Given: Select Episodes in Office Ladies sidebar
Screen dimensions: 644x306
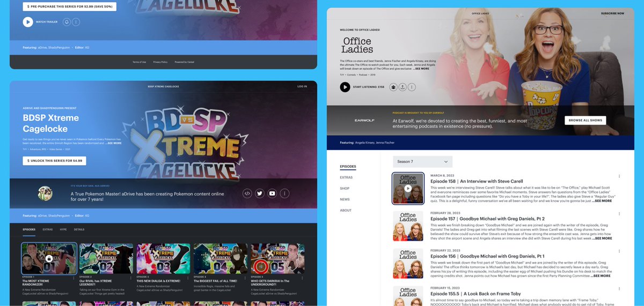Looking at the screenshot, I should [x=348, y=167].
